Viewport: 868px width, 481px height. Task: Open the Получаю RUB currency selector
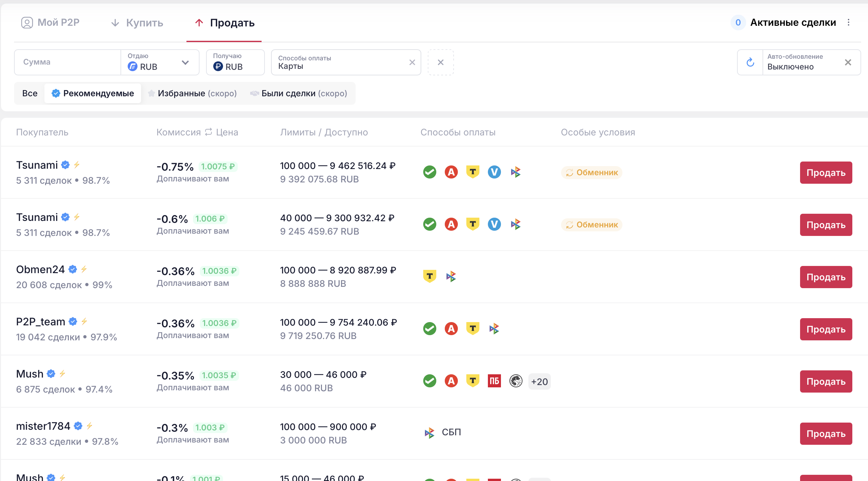235,62
